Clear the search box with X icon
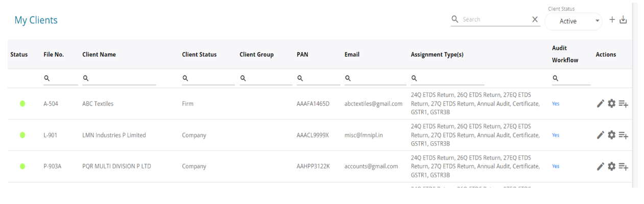This screenshot has height=204, width=644. pyautogui.click(x=535, y=19)
